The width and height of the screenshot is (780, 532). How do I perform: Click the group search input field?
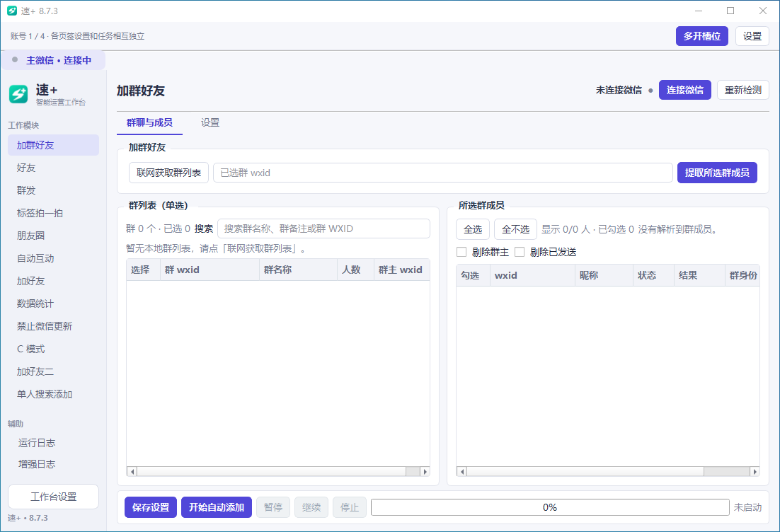click(324, 229)
